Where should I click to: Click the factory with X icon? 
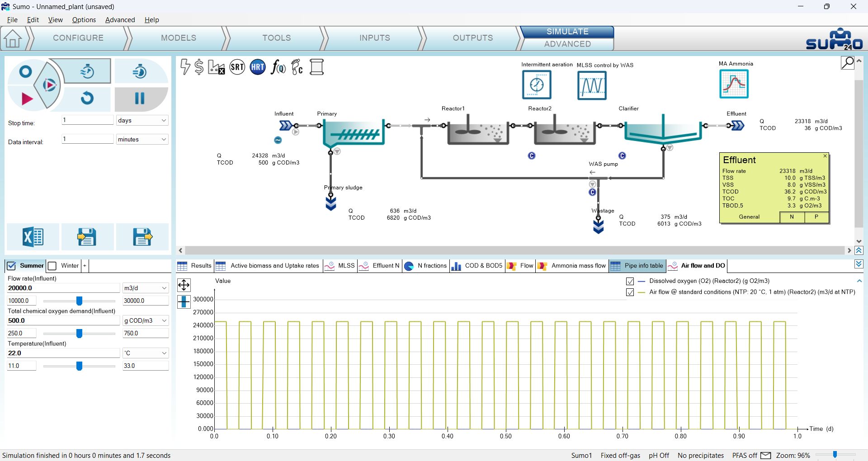coord(216,67)
